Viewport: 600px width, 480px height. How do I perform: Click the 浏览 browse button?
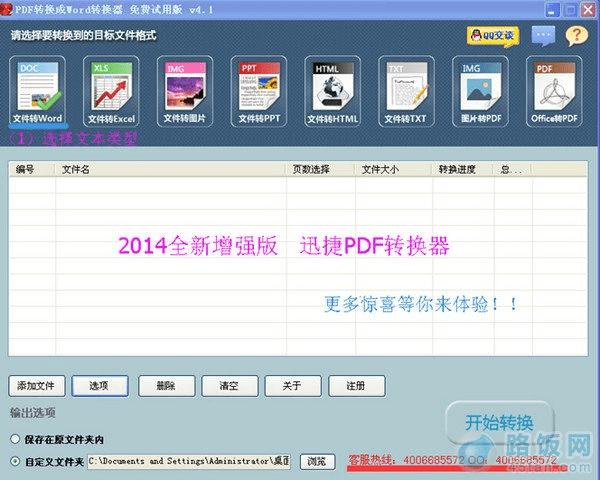coord(317,461)
